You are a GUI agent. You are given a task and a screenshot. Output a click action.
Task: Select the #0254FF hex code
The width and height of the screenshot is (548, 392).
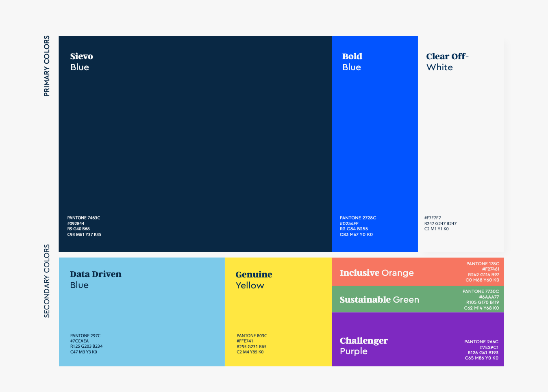tap(349, 223)
